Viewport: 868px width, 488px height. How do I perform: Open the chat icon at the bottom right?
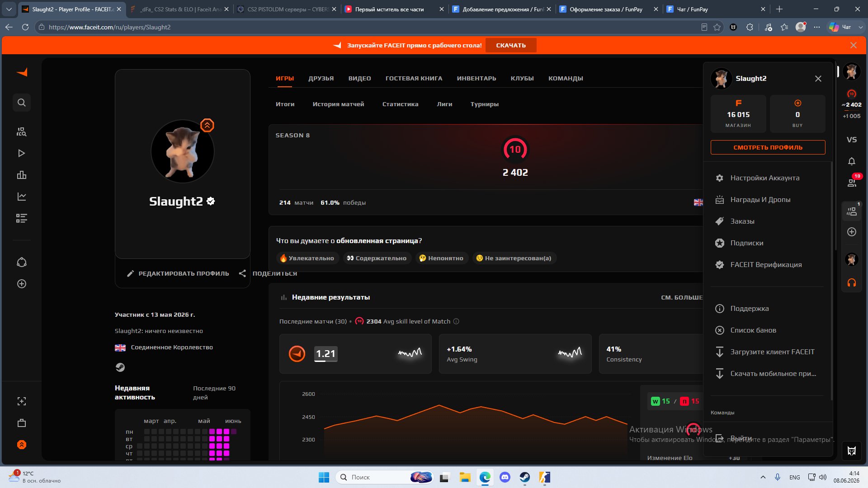click(x=852, y=450)
